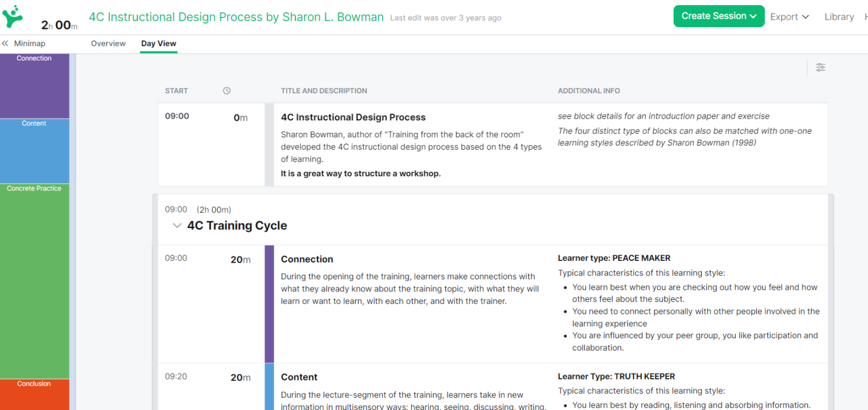Switch to the Overview tab
This screenshot has height=410, width=868.
[108, 43]
